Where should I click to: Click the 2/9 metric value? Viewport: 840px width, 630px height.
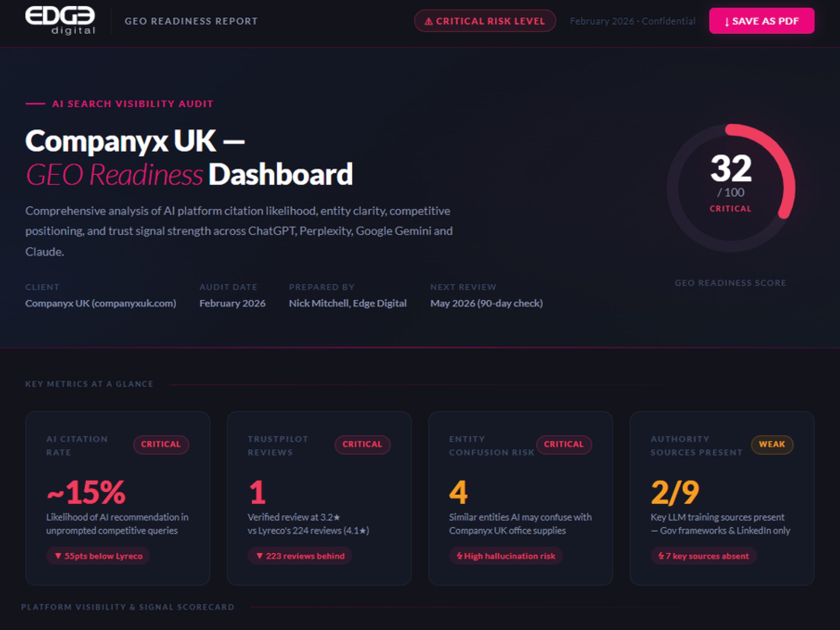tap(675, 492)
